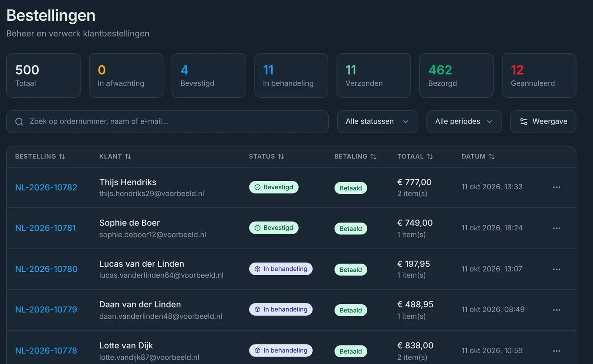Open row actions menu for order NL-2026-10781
The width and height of the screenshot is (593, 364).
pos(557,228)
